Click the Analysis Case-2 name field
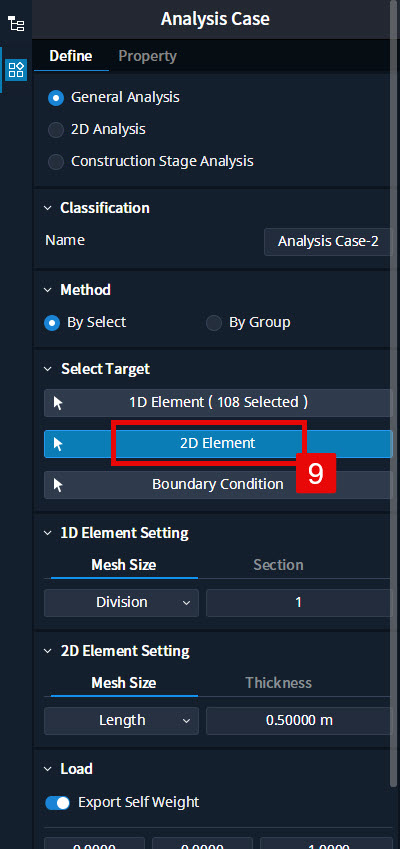The width and height of the screenshot is (400, 849). [327, 241]
